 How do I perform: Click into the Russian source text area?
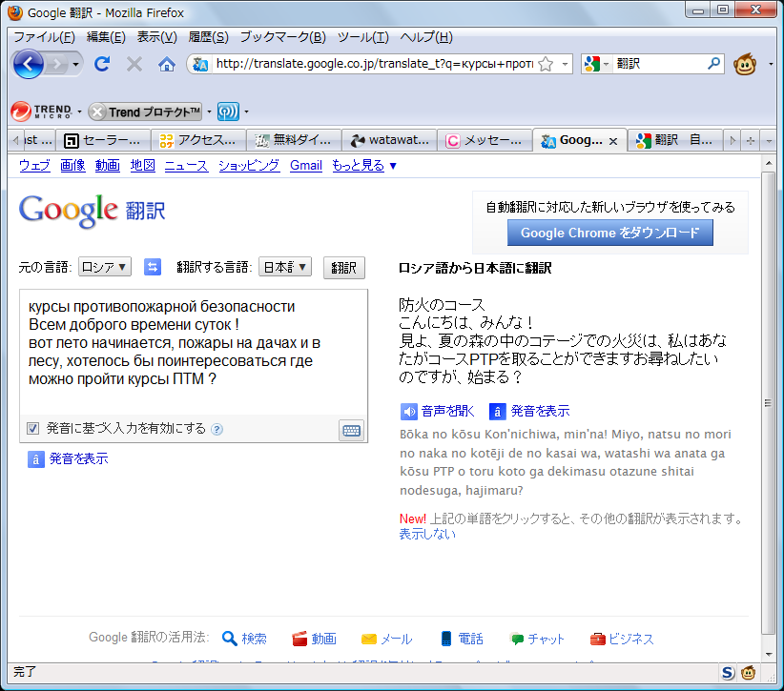194,352
